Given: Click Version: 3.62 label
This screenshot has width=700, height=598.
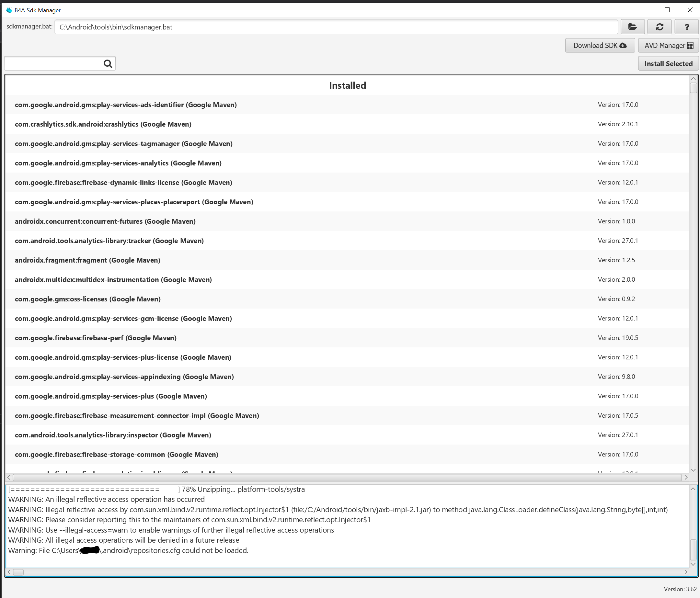Looking at the screenshot, I should tap(680, 589).
